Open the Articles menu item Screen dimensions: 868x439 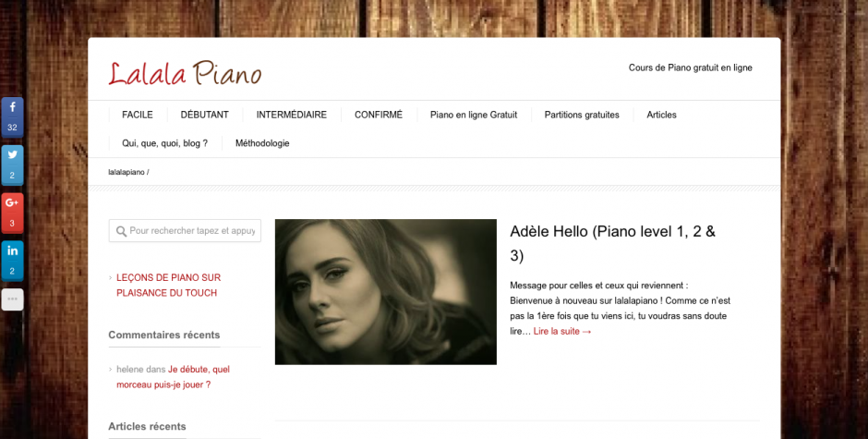coord(661,115)
